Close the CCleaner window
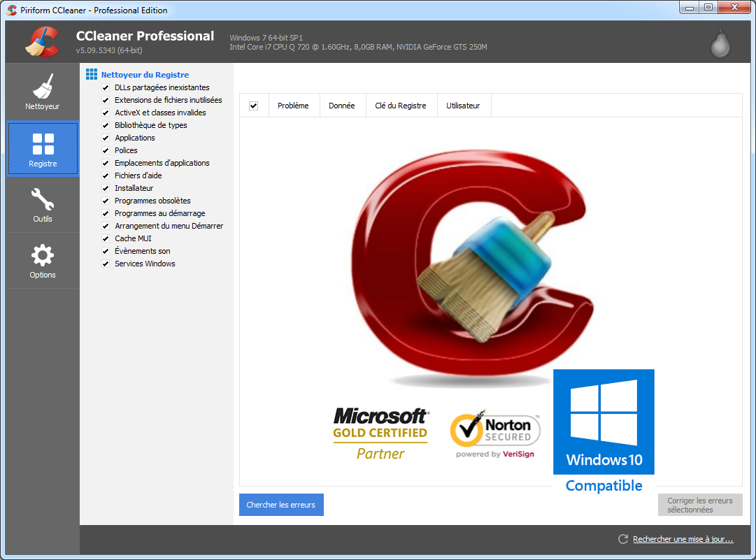The width and height of the screenshot is (756, 560). (x=735, y=7)
